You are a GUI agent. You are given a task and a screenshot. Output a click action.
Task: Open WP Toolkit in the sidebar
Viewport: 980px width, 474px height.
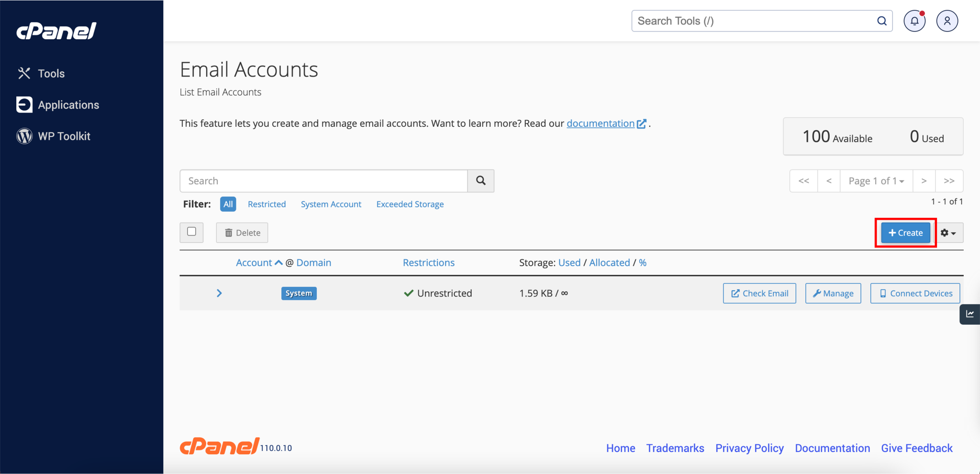click(54, 136)
